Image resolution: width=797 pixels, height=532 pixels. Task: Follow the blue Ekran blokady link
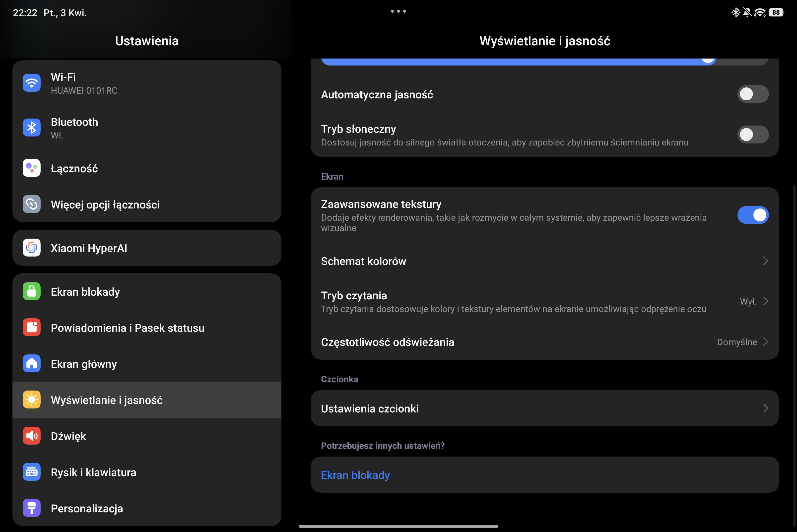(355, 475)
